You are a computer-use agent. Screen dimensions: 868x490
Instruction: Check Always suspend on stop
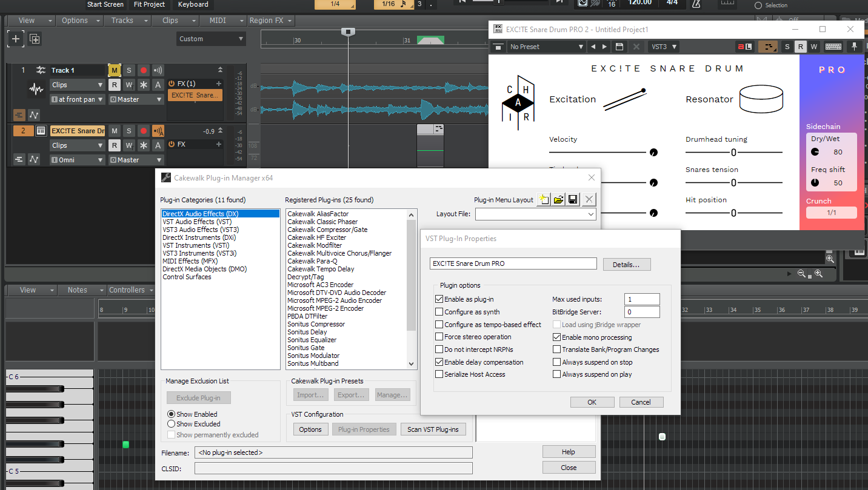coord(557,362)
